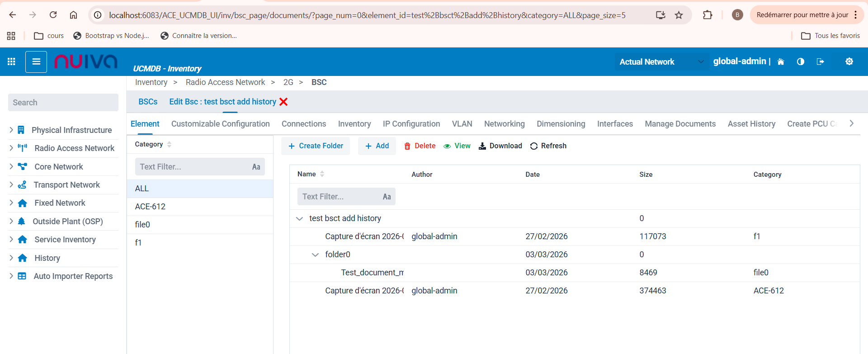The width and height of the screenshot is (868, 354).
Task: Download the selected document
Action: (500, 146)
